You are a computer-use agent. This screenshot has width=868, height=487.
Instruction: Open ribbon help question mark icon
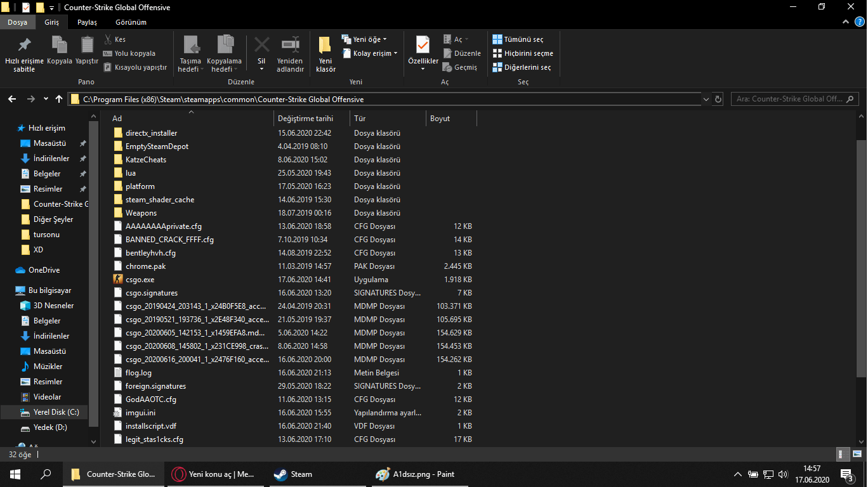(x=860, y=22)
